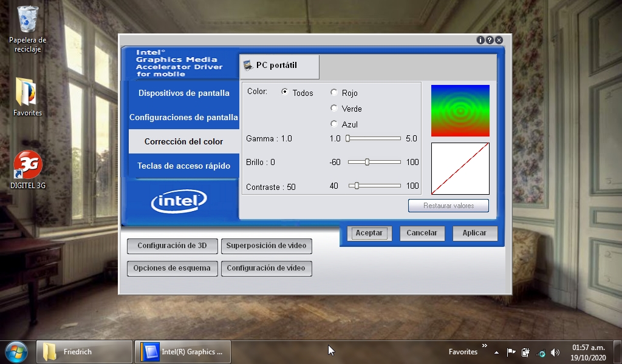Image resolution: width=622 pixels, height=364 pixels.
Task: Select the Verde color radio button
Action: pyautogui.click(x=334, y=108)
